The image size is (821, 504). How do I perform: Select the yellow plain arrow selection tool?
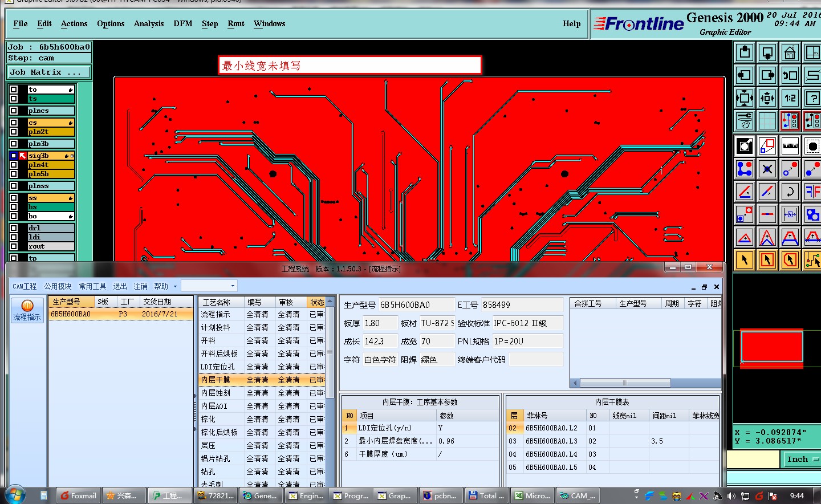coord(745,260)
